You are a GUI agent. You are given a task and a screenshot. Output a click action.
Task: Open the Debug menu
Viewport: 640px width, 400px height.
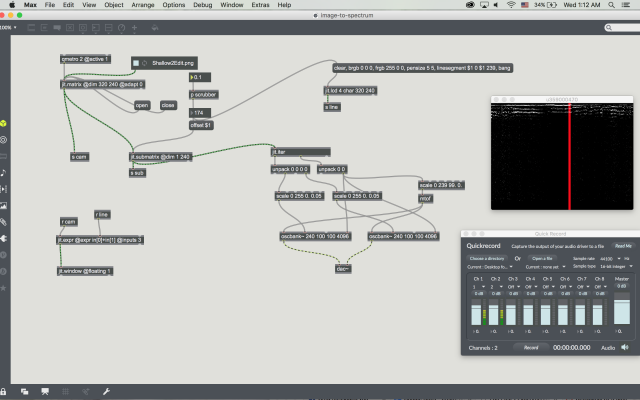pos(202,5)
